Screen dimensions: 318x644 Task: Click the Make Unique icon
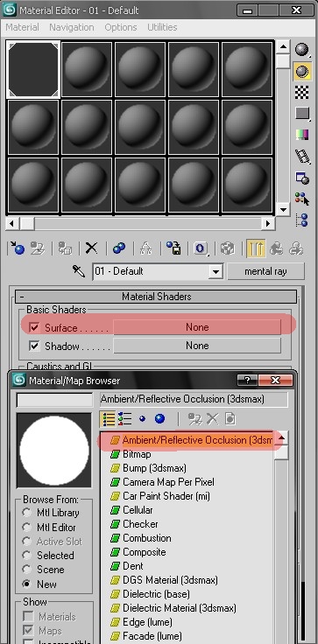click(146, 248)
